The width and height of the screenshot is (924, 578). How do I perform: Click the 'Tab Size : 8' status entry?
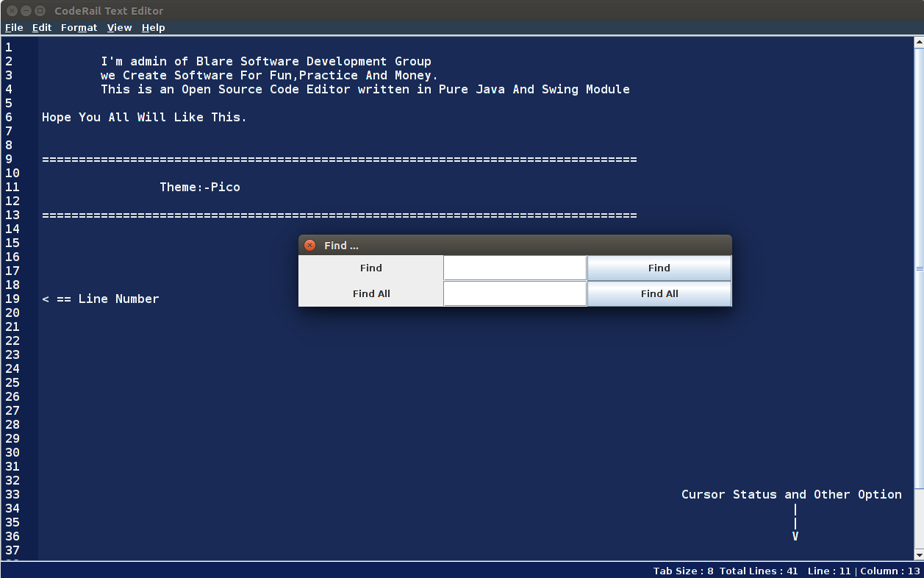click(x=683, y=571)
